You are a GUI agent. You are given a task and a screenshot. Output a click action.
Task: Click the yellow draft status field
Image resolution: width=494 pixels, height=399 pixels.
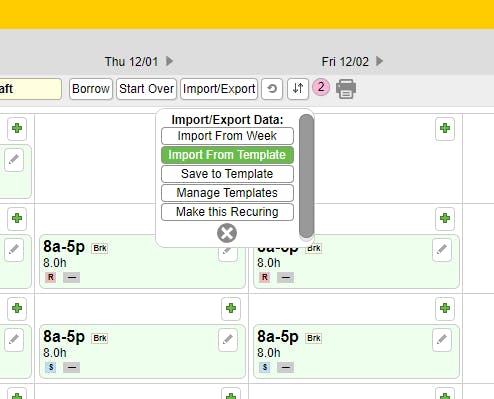(x=31, y=89)
